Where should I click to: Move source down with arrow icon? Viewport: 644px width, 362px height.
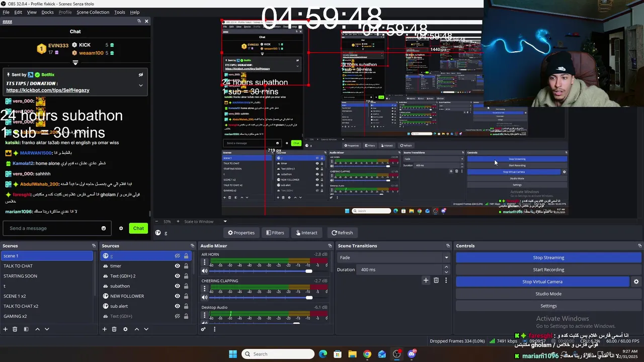click(x=146, y=329)
